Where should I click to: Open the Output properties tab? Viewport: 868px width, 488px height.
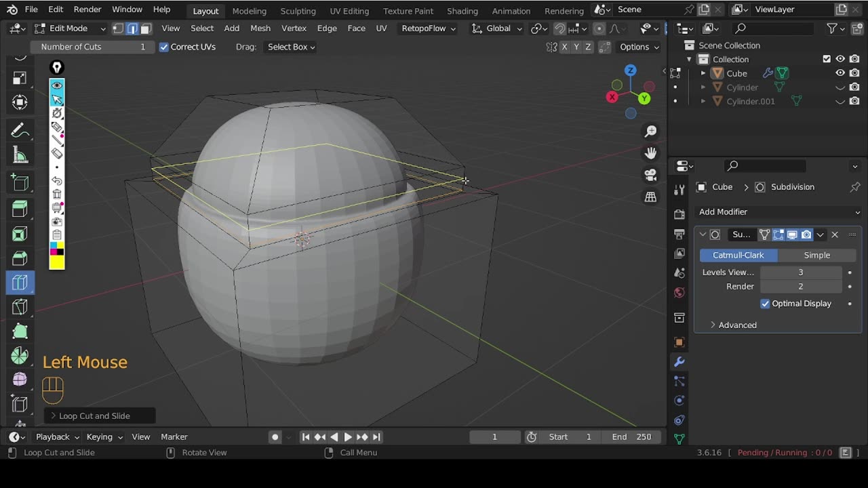pos(679,234)
